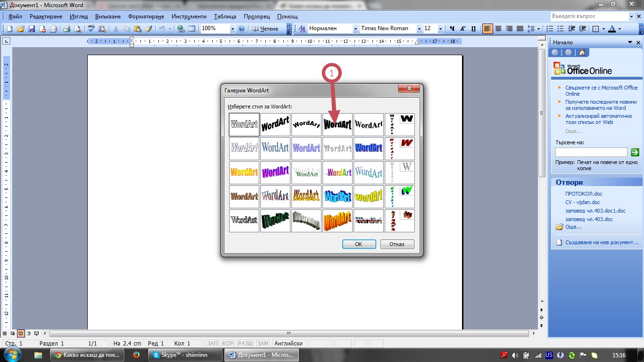Select the rainbow gradient WordArt style

click(338, 173)
